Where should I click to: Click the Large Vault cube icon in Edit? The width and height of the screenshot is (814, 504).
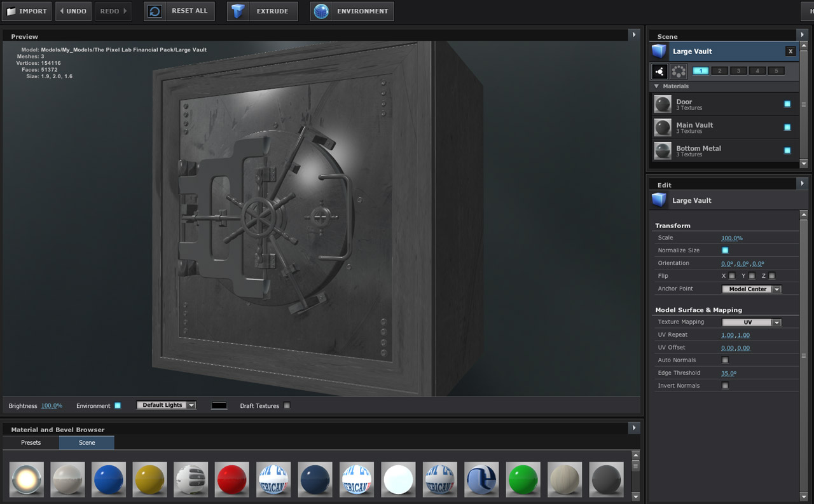point(659,200)
